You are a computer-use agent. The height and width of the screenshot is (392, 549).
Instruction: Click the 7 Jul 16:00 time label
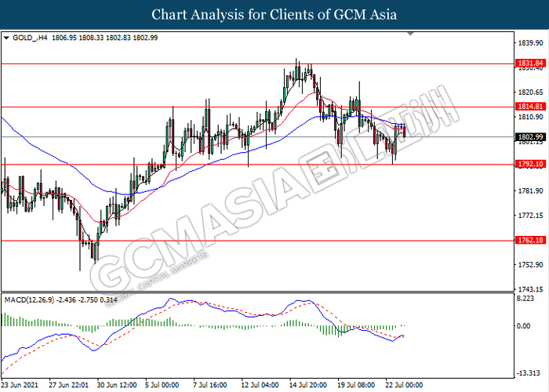tap(210, 385)
